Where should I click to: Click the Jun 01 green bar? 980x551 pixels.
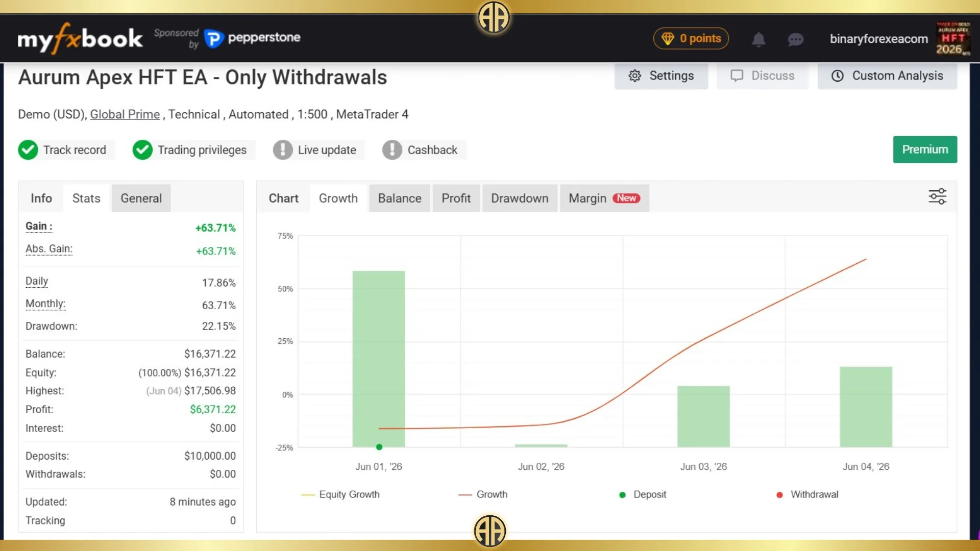[379, 359]
